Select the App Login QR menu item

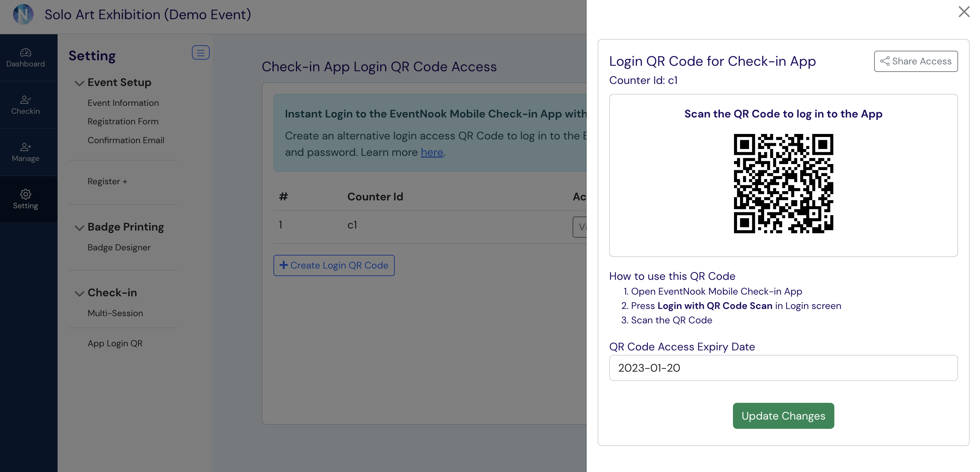[x=115, y=344]
